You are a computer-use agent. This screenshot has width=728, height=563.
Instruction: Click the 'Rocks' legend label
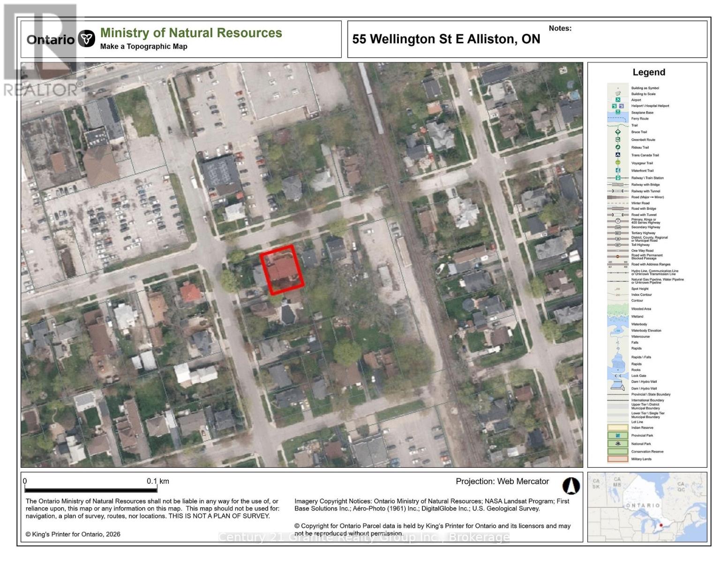click(636, 370)
